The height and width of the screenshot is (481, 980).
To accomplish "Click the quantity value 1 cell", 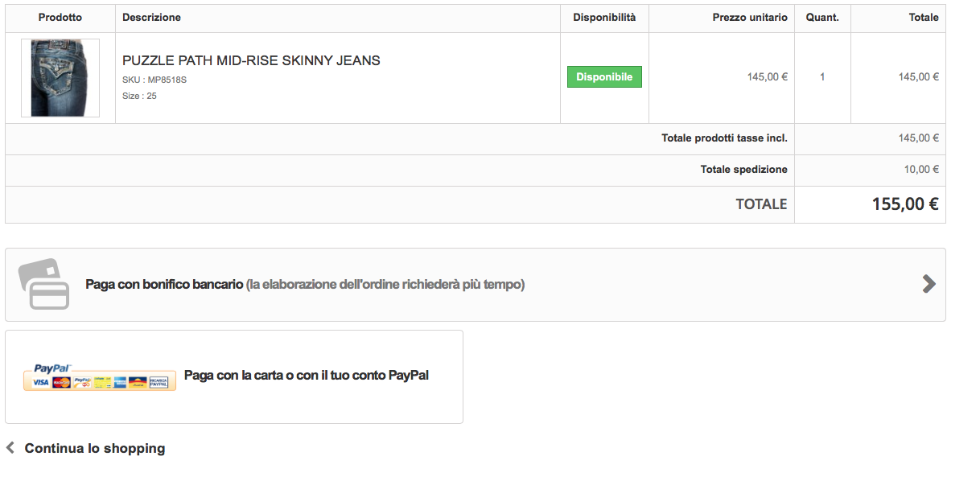I will [822, 77].
